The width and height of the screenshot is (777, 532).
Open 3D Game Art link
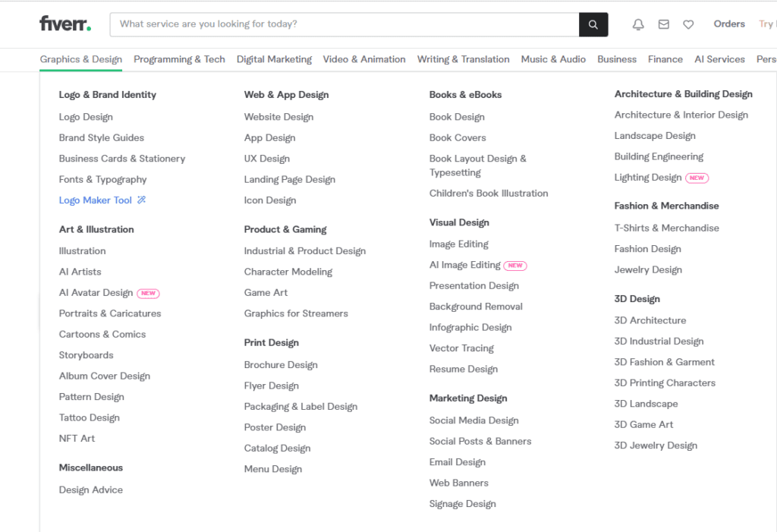point(643,424)
